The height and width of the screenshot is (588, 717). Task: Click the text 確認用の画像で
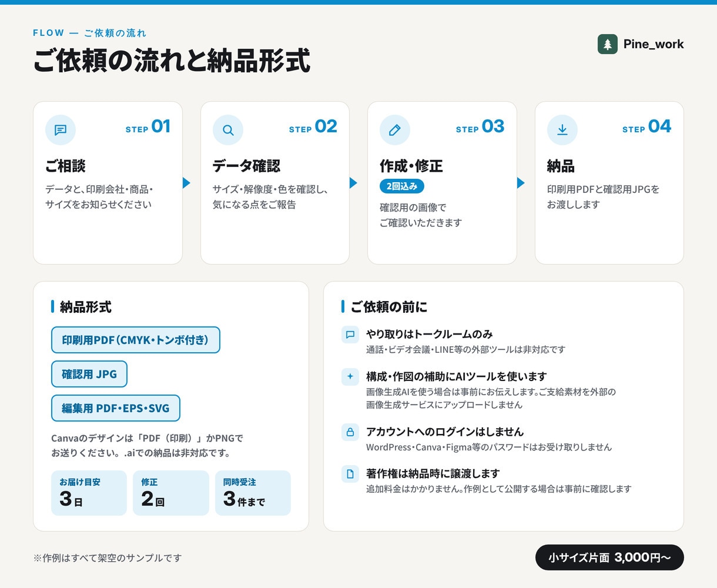413,208
